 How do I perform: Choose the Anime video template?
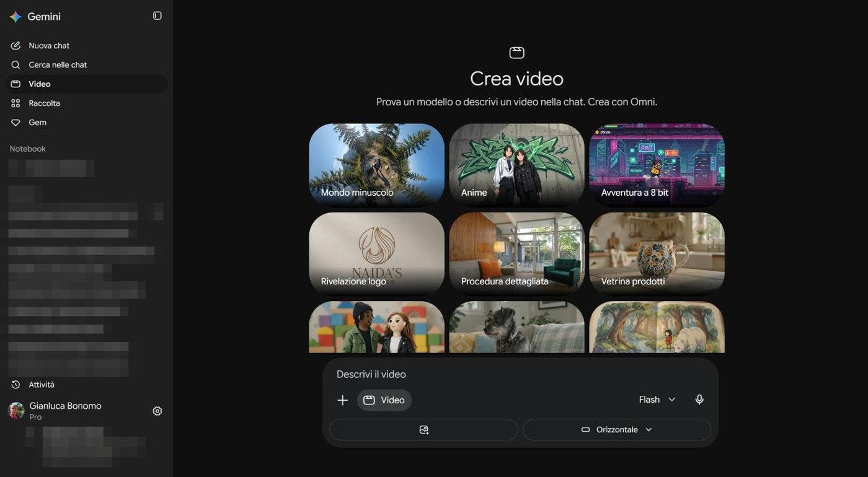(516, 165)
